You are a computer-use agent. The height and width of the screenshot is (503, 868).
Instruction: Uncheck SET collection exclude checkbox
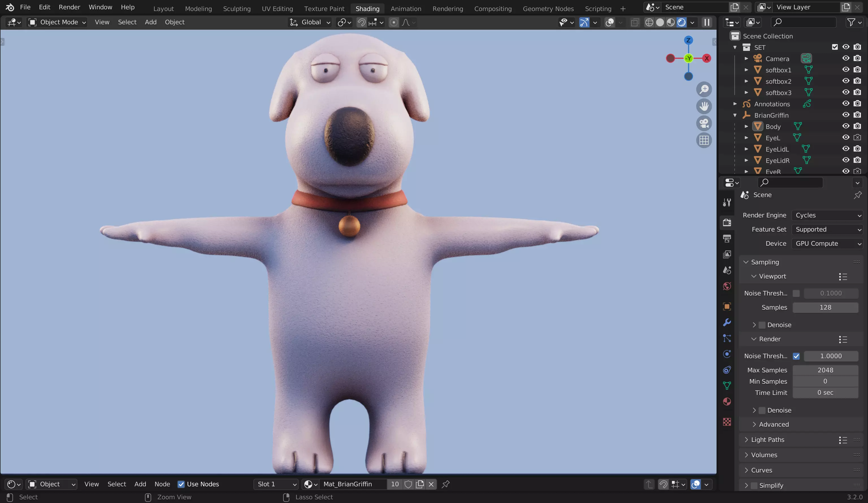point(835,47)
